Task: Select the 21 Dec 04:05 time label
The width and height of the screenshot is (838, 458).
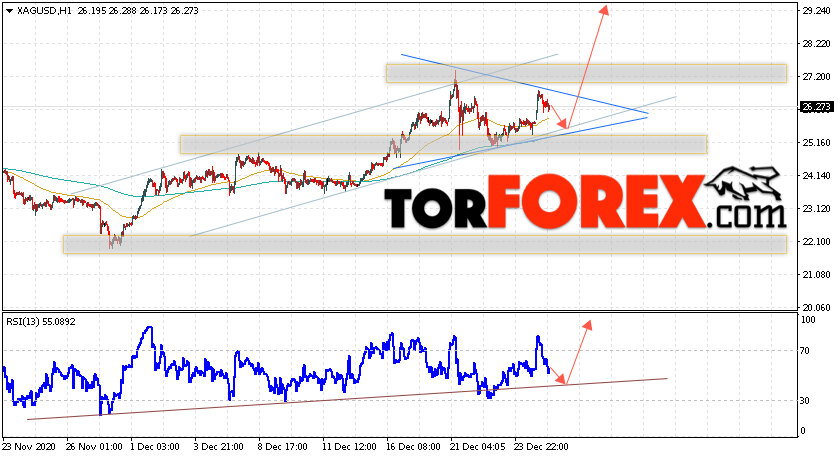Action: tap(477, 446)
